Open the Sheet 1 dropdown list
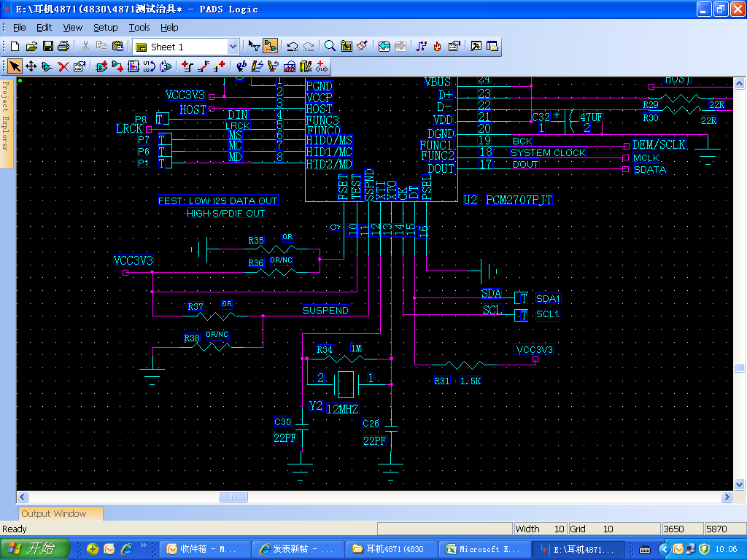This screenshot has height=560, width=747. pos(233,47)
